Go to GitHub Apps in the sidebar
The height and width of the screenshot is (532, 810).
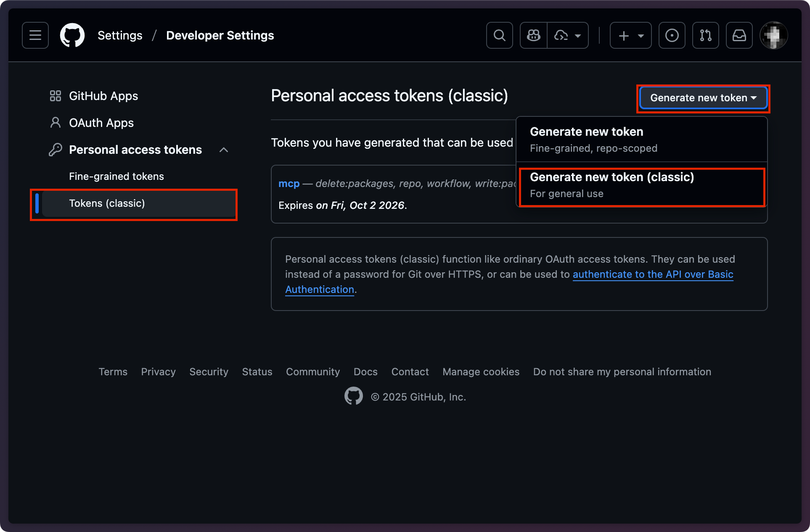pyautogui.click(x=103, y=96)
